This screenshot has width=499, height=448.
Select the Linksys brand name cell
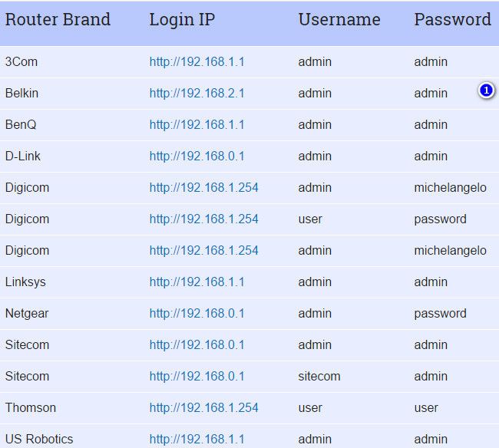[x=25, y=282]
